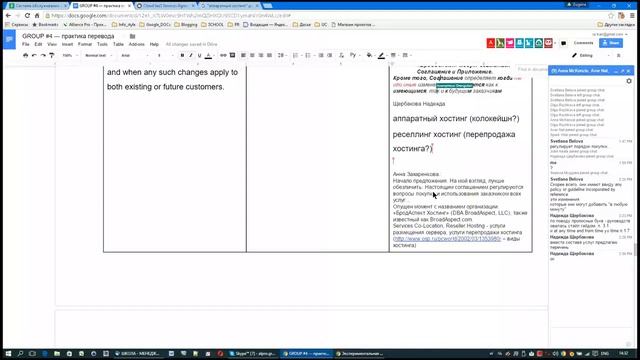640x360 pixels.
Task: Toggle bold formatting
Action: 182,56
